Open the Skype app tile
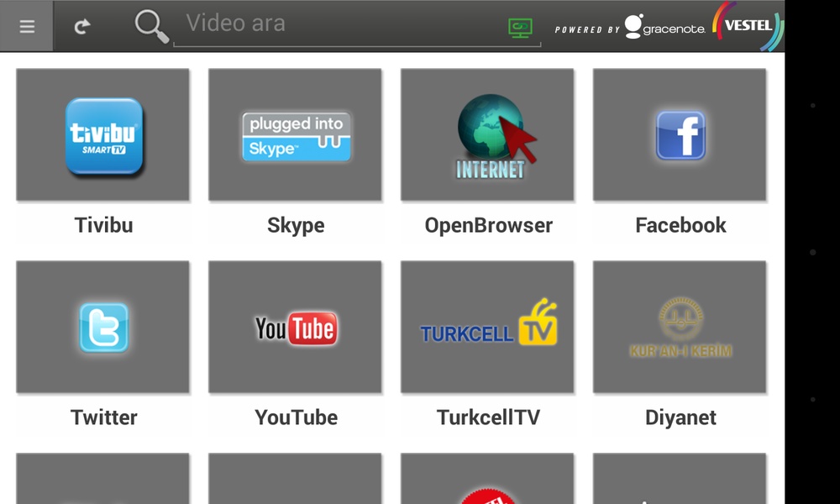The image size is (840, 504). (x=295, y=134)
